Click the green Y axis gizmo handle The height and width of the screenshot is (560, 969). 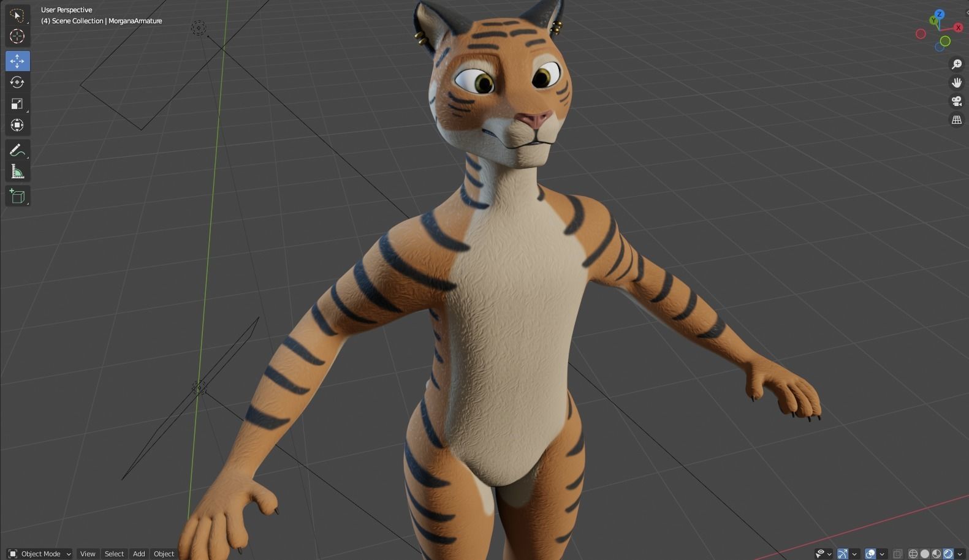933,20
